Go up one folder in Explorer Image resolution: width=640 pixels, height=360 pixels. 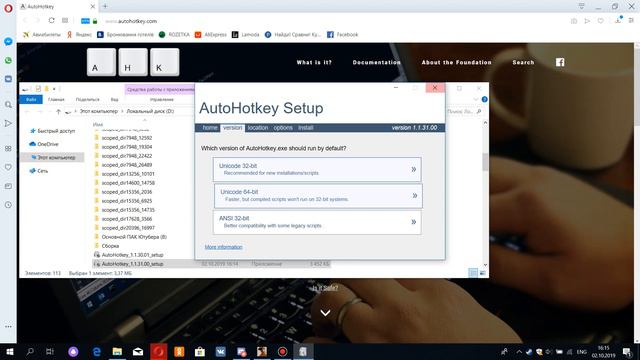click(x=58, y=111)
